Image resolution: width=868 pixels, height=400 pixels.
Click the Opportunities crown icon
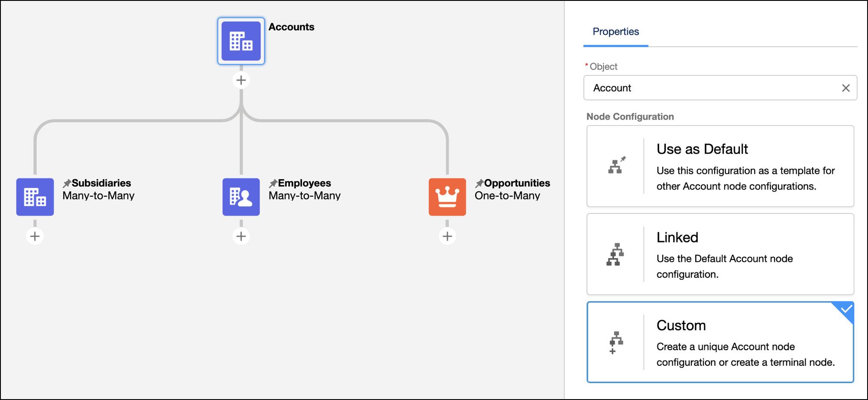(x=447, y=197)
